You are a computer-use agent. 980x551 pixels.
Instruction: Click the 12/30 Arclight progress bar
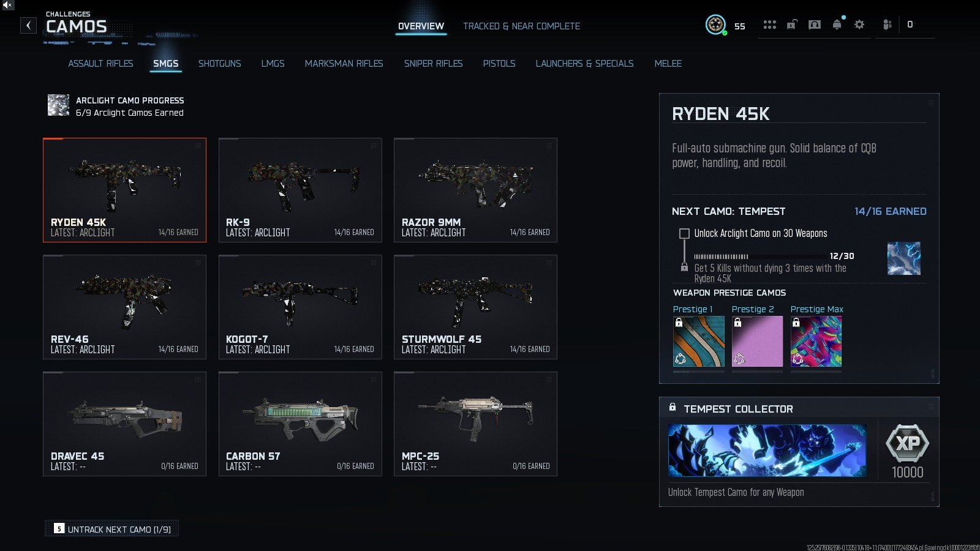[759, 257]
